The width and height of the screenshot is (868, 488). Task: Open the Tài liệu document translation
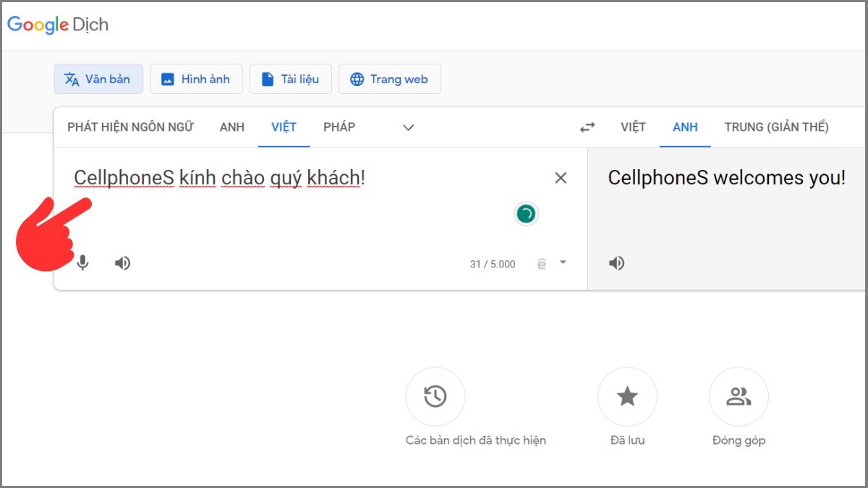pos(290,80)
